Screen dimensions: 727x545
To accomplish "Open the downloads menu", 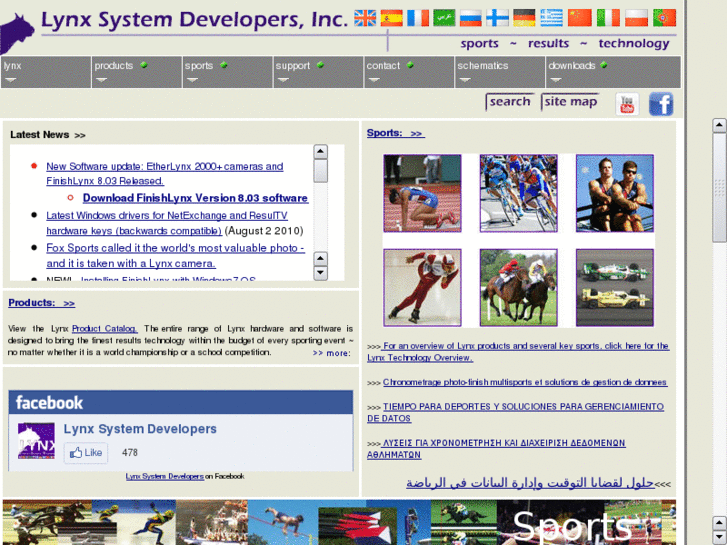I will click(613, 72).
